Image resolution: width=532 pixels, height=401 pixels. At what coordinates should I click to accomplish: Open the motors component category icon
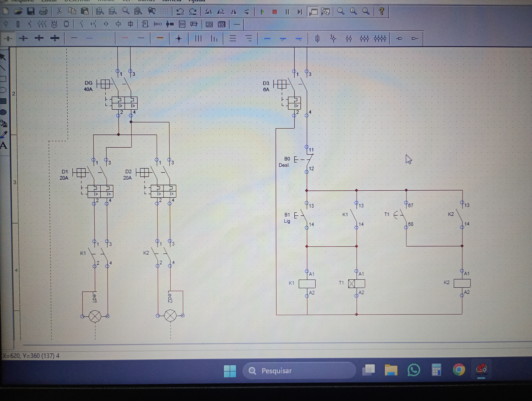coord(55,24)
